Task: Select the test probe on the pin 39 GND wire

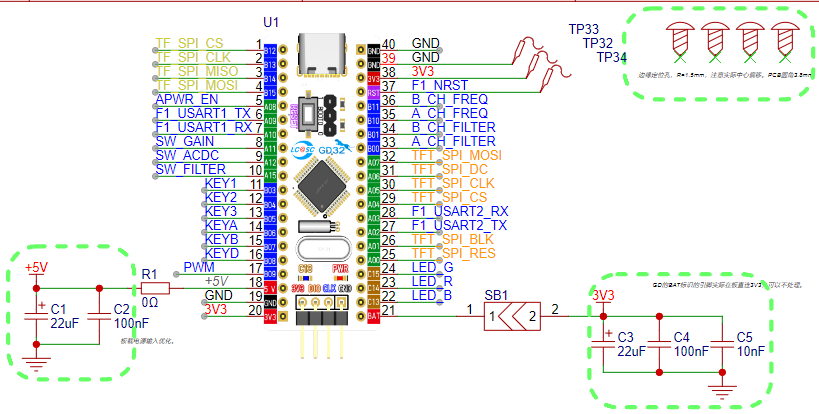Action: coord(528,50)
